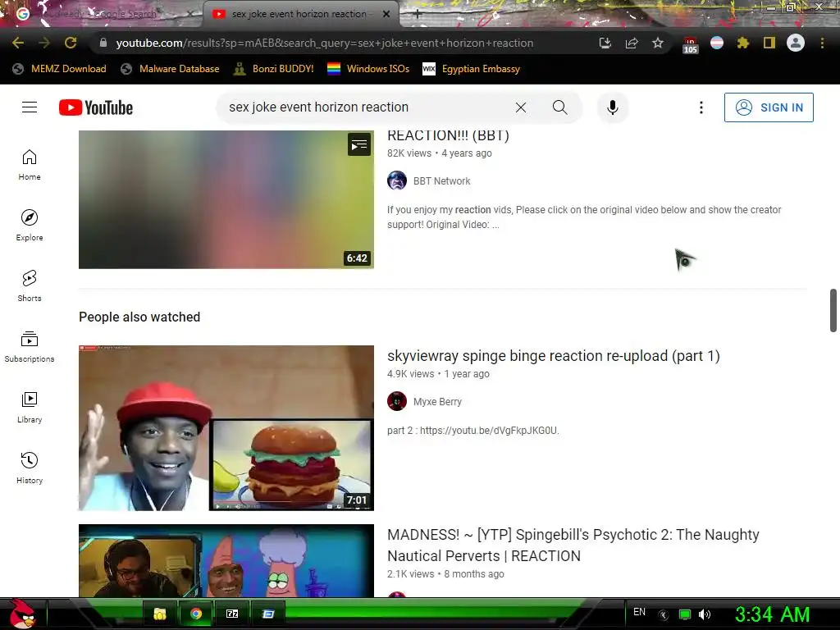
Task: Click the network monitor tray icon
Action: [684, 614]
